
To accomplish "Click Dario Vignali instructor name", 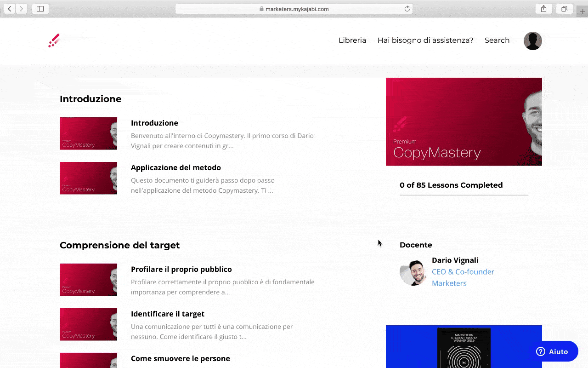I will [455, 260].
